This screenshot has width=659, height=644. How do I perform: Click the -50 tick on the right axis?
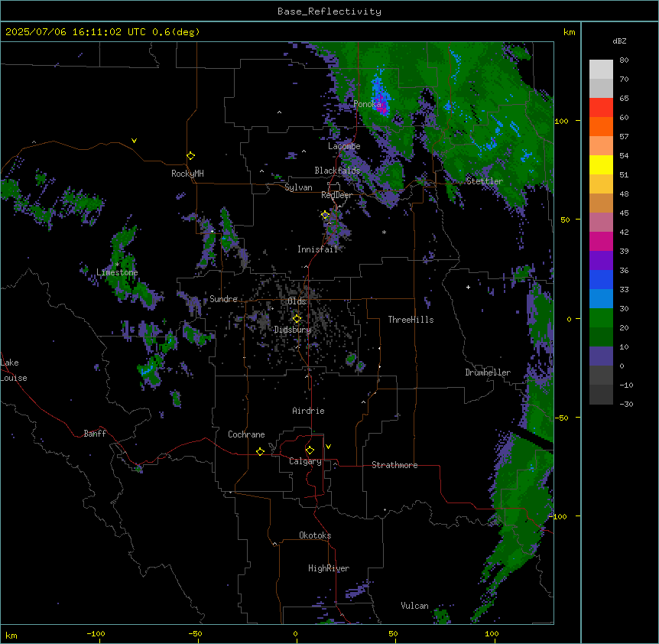click(561, 418)
